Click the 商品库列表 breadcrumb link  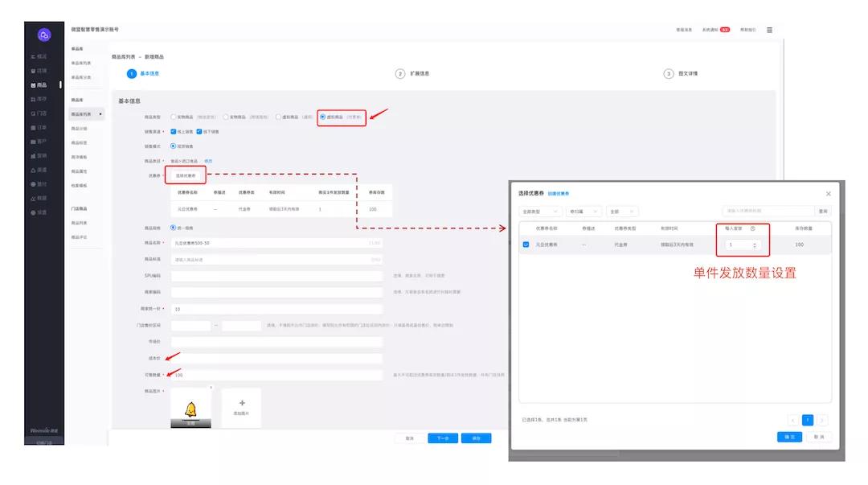click(x=123, y=56)
